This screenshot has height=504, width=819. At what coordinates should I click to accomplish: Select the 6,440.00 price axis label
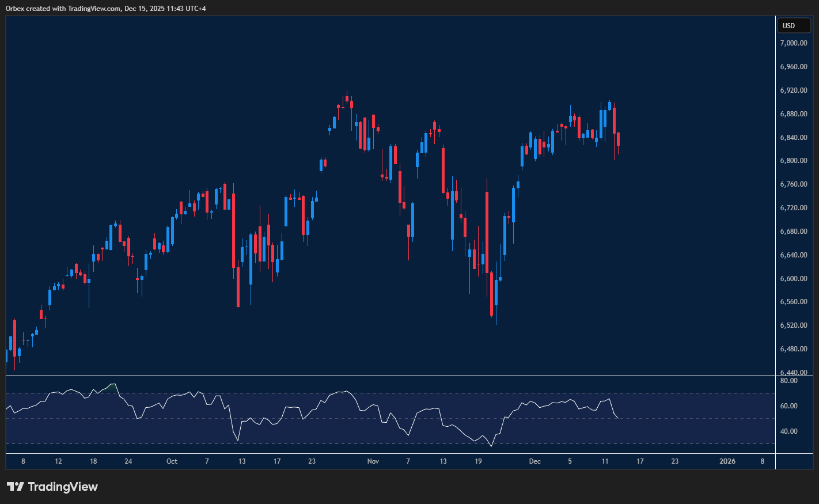point(793,373)
